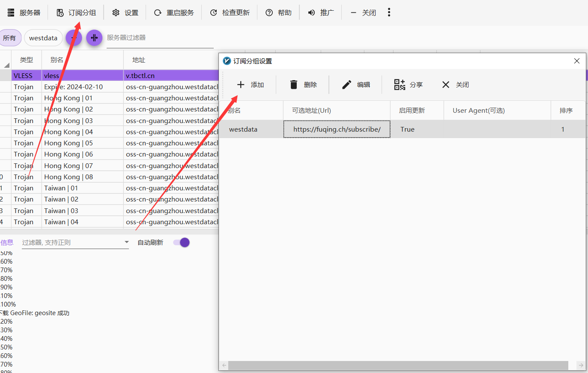
Task: Click the 关闭 item in main toolbar
Action: coord(363,13)
